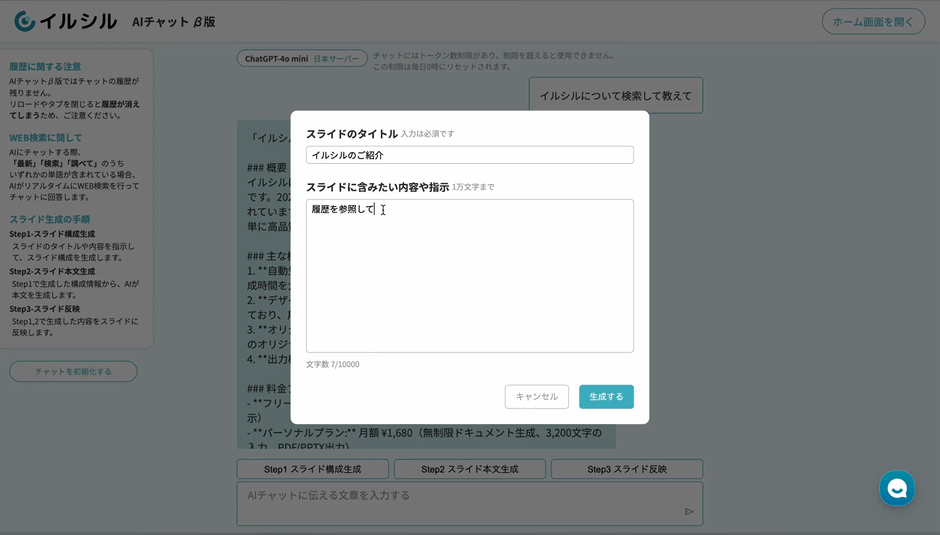Image resolution: width=940 pixels, height=535 pixels.
Task: Click the send arrow icon in chat box
Action: [x=689, y=511]
